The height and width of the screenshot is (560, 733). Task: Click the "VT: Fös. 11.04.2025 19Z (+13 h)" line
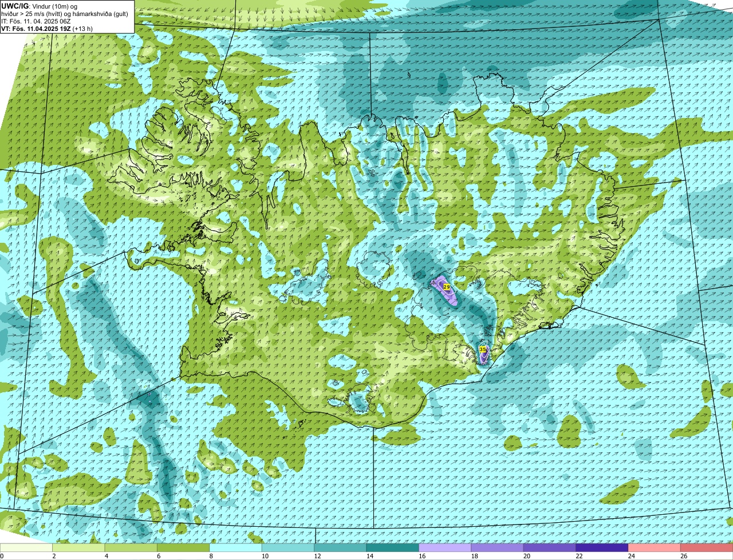point(47,28)
